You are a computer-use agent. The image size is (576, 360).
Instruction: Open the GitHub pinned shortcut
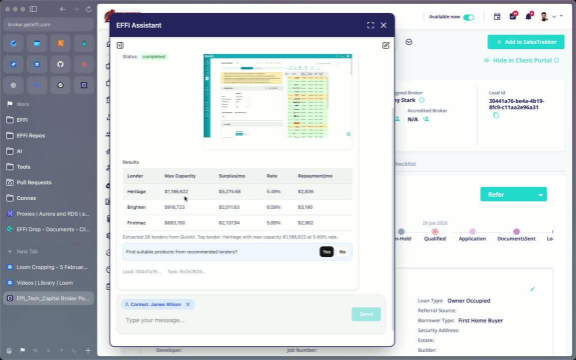[x=60, y=64]
